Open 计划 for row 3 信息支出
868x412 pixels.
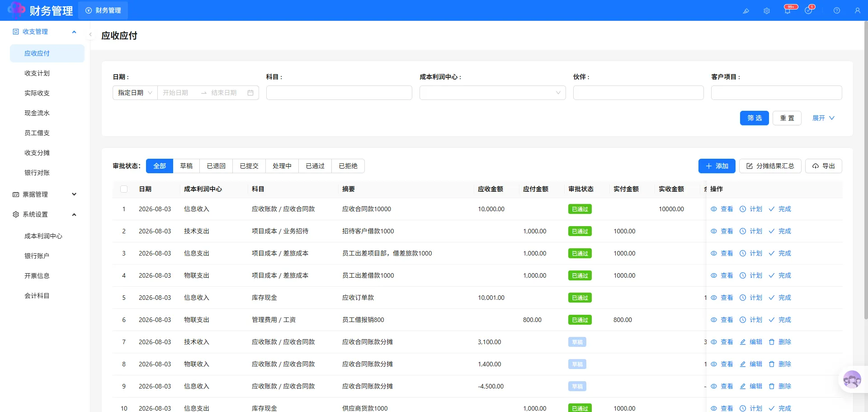coord(751,253)
